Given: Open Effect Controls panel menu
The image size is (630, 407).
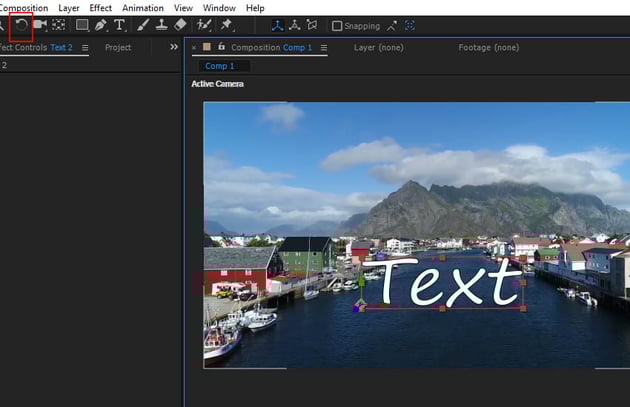Looking at the screenshot, I should click(x=85, y=47).
